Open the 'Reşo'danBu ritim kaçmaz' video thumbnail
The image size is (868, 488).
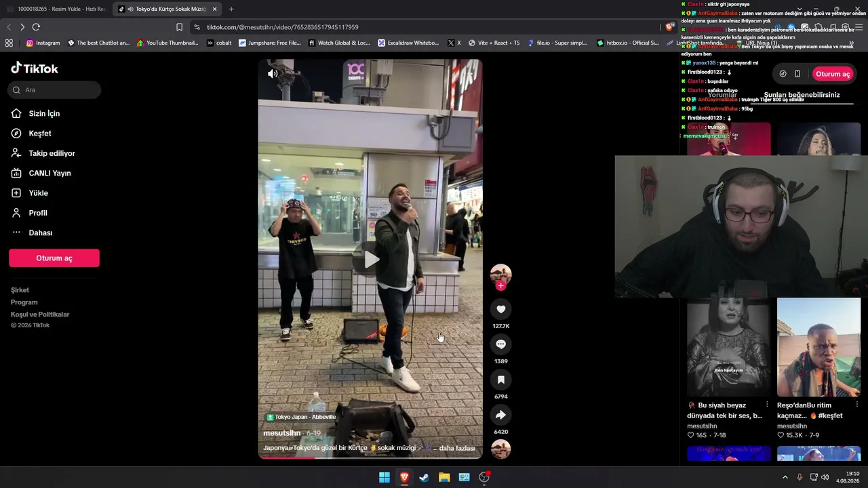click(818, 347)
